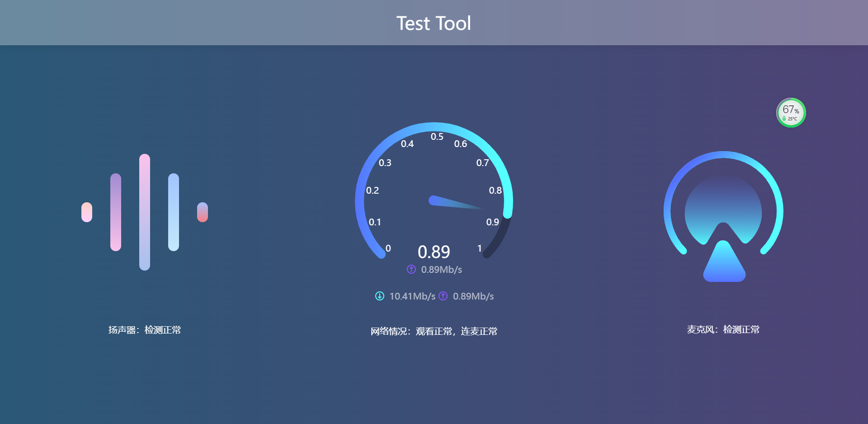Click the floating 67% monitor widget
The image size is (868, 424).
pos(791,113)
